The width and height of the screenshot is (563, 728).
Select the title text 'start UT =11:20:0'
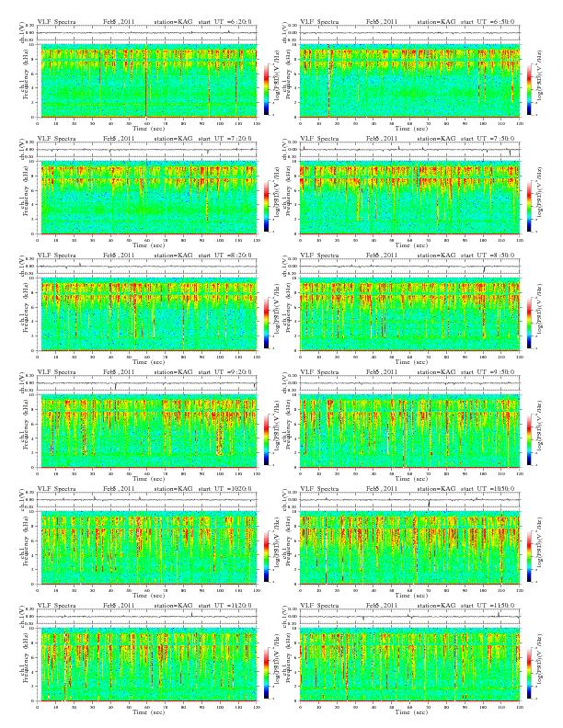(x=225, y=606)
